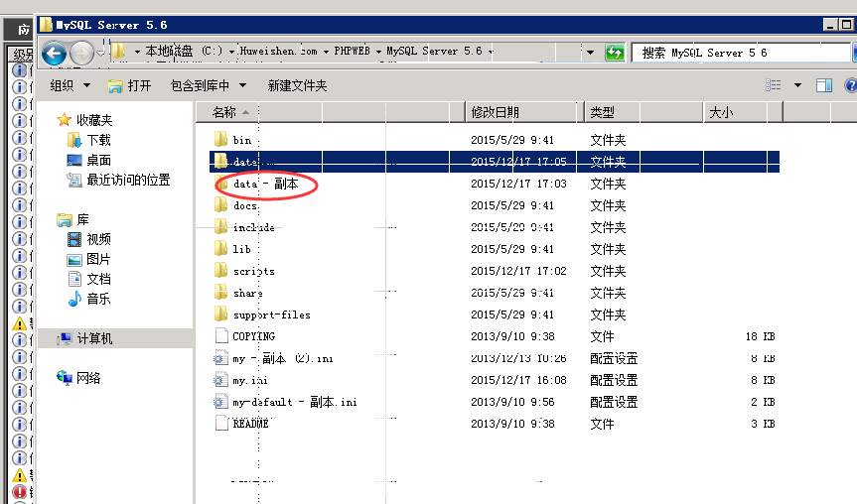Screen dimensions: 857x504
Task: Open the 图片 library
Action: [x=89, y=259]
